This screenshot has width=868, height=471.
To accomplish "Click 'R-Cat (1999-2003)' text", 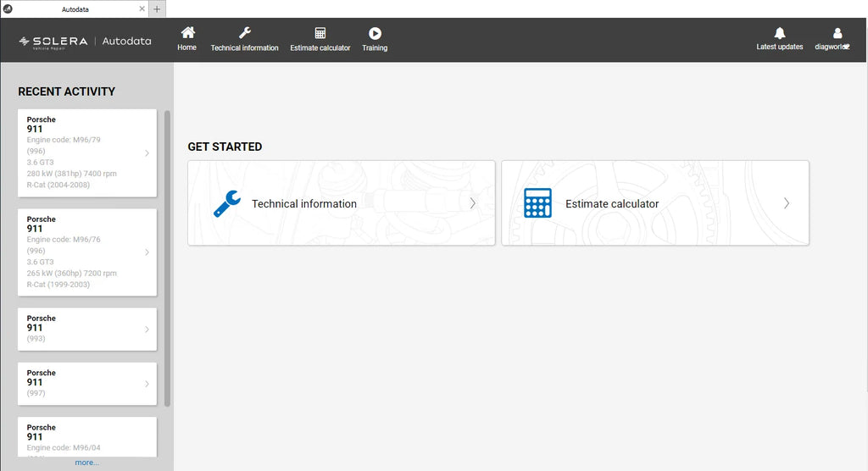I will pyautogui.click(x=58, y=285).
